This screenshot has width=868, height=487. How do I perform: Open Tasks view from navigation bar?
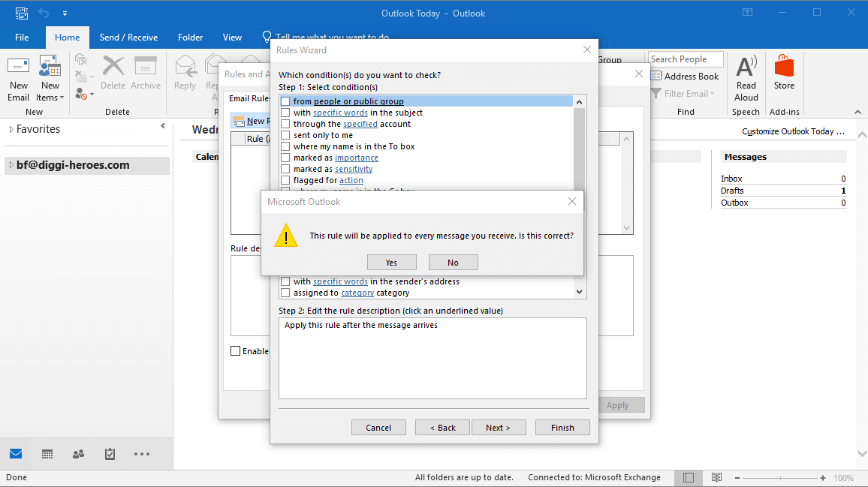click(110, 454)
